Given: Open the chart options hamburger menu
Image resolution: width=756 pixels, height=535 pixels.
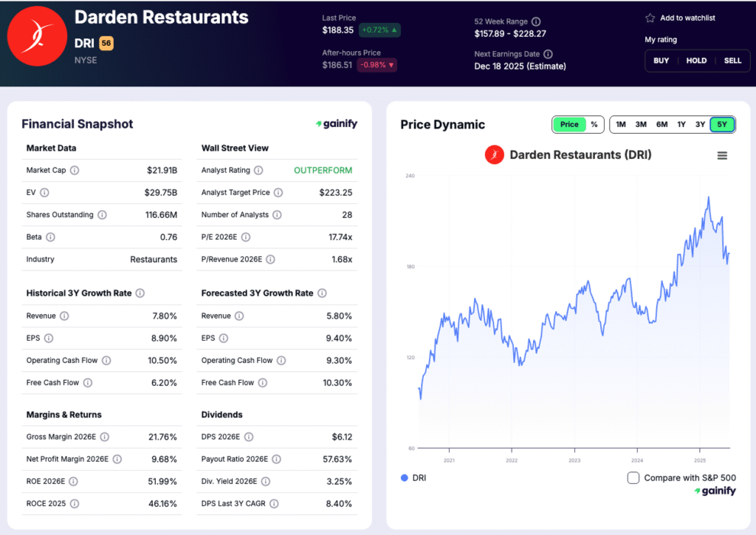Looking at the screenshot, I should pos(722,156).
